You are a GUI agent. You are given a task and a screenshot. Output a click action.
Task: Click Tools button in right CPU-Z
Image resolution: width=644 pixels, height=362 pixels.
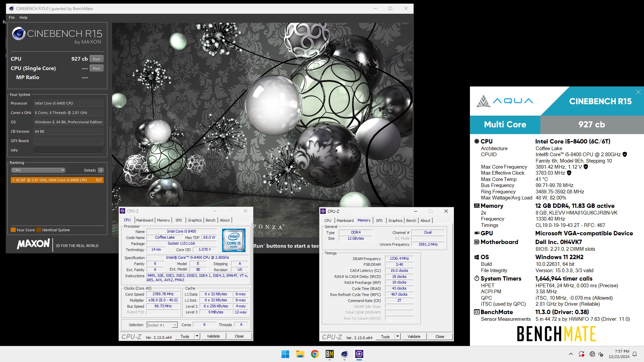pyautogui.click(x=385, y=337)
